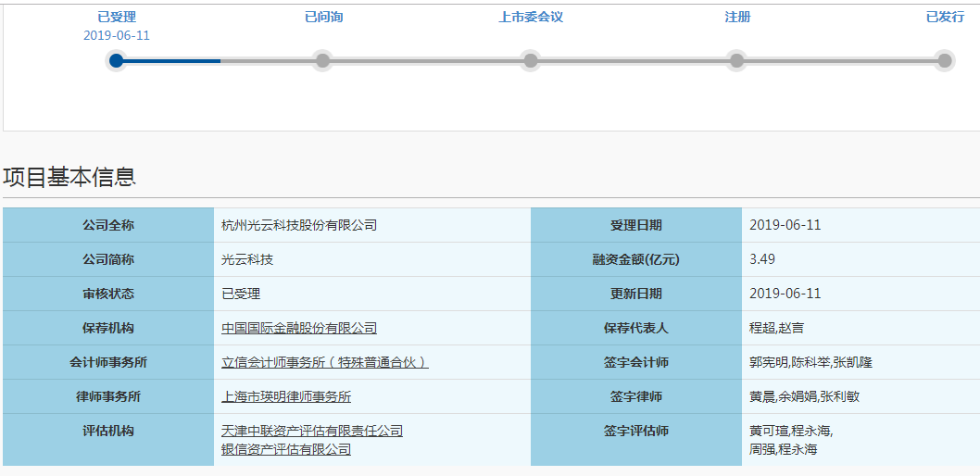Select the 已发行 stage label
The height and width of the screenshot is (476, 980).
945,17
